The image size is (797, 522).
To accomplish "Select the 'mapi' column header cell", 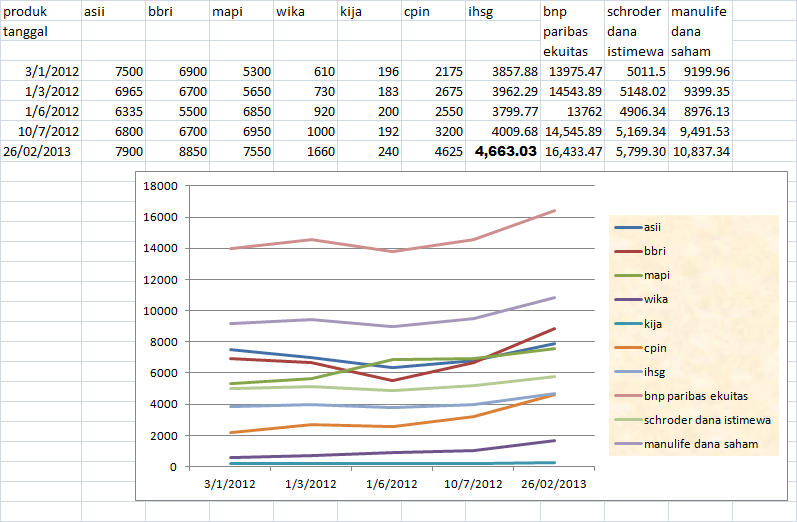I will tap(241, 11).
